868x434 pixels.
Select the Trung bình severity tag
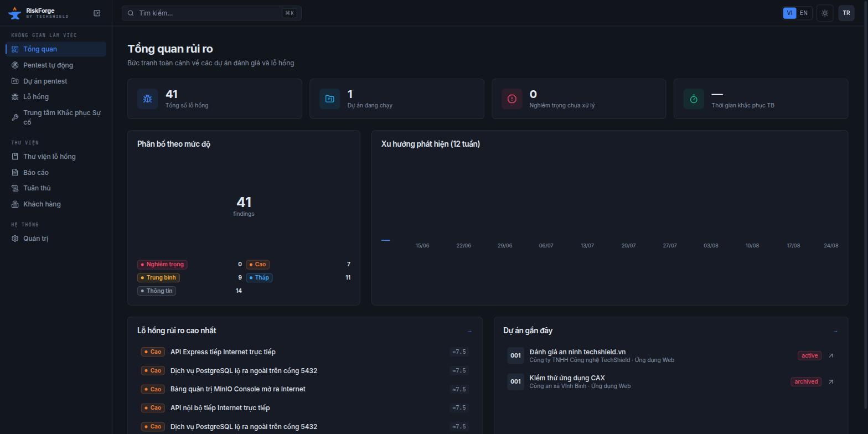coord(158,278)
